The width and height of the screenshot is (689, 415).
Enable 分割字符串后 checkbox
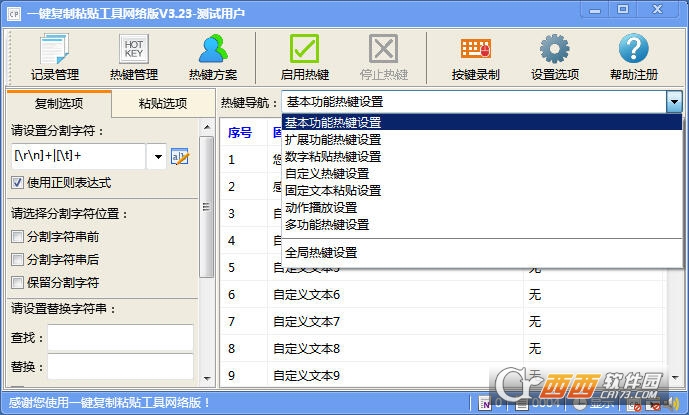tap(18, 259)
